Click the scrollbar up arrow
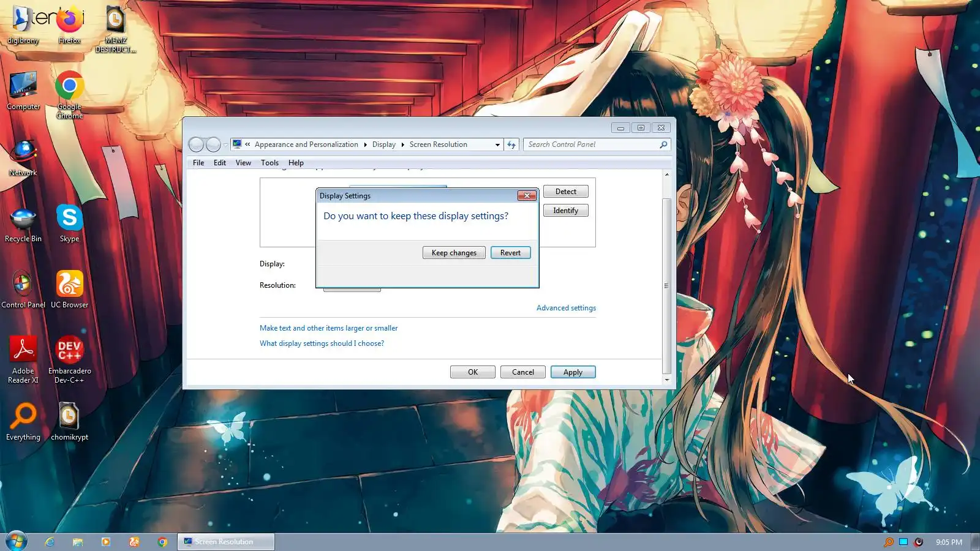980x551 pixels. pos(667,175)
